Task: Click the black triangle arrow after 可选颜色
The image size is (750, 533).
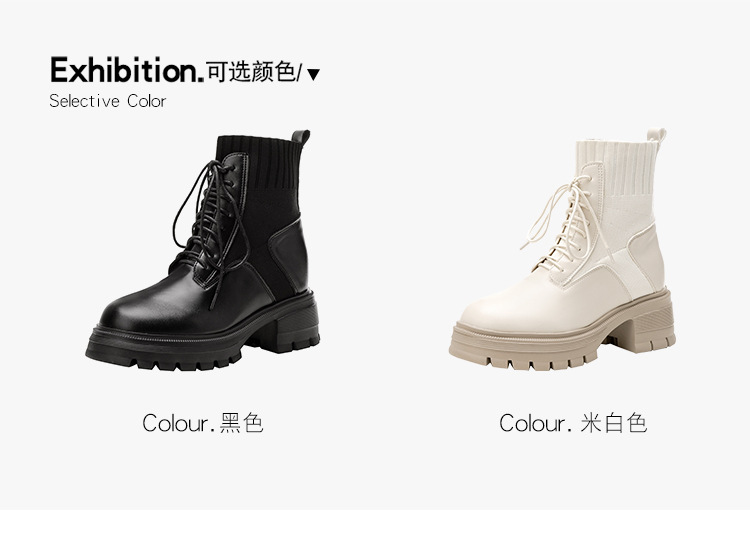Action: [313, 74]
